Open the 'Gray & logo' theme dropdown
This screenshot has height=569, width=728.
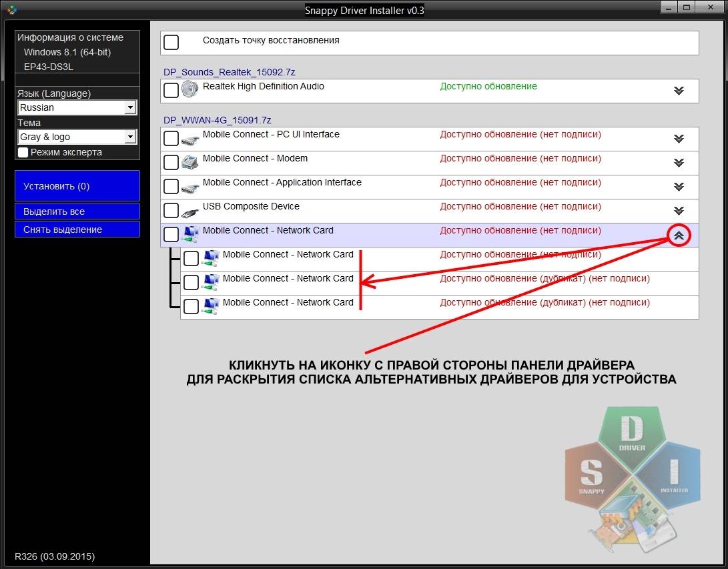pos(77,137)
